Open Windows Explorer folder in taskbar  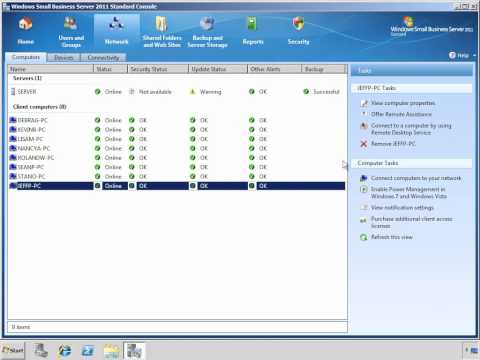111,351
